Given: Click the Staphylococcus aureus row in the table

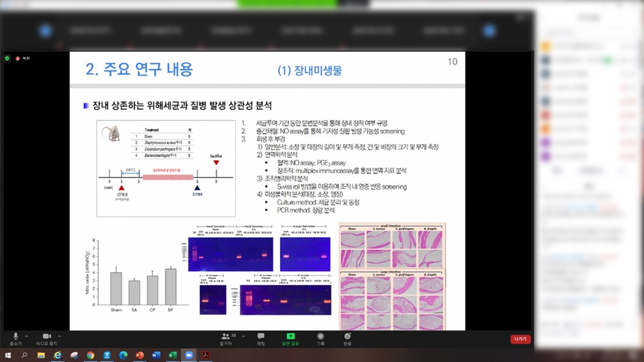Looking at the screenshot, I should (162, 142).
